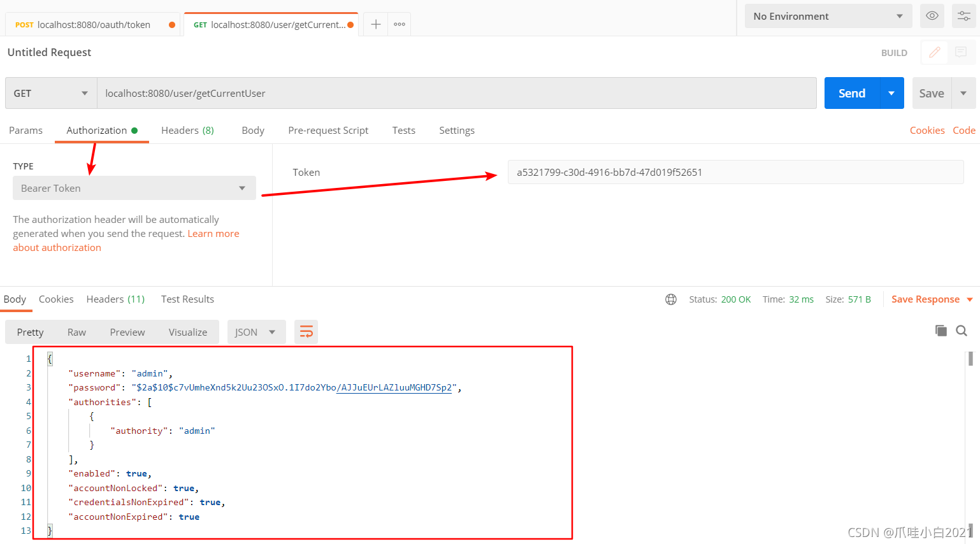The width and height of the screenshot is (980, 544).
Task: Open the Pre-request Script tab
Action: tap(328, 130)
